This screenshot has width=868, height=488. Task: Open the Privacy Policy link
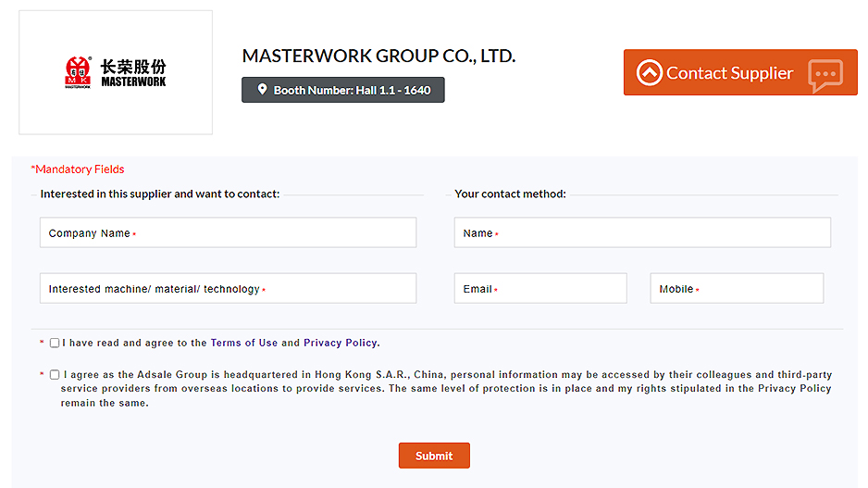[x=340, y=343]
